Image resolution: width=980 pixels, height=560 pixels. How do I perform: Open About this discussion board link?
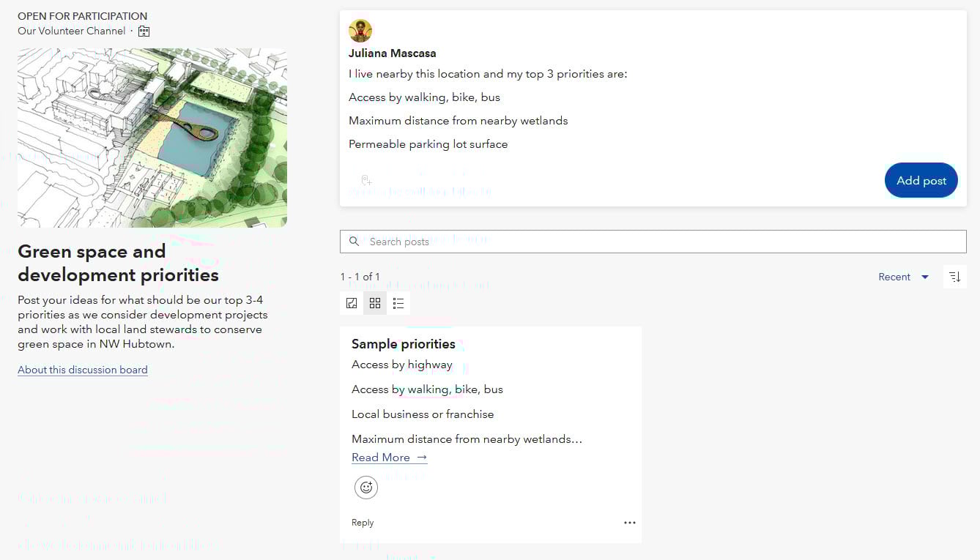pos(83,370)
